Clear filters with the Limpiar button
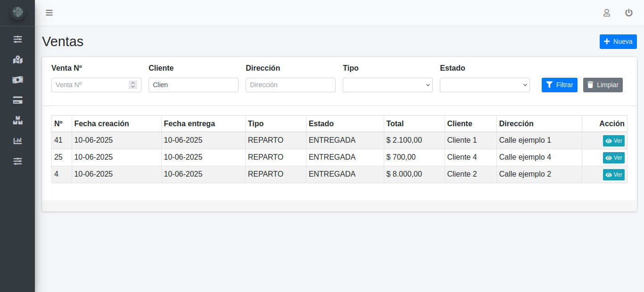The height and width of the screenshot is (292, 644). click(x=603, y=85)
